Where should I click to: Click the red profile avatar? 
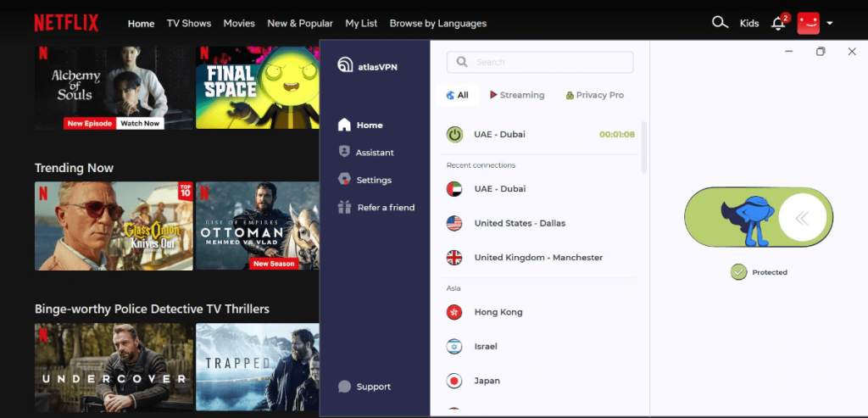[808, 23]
